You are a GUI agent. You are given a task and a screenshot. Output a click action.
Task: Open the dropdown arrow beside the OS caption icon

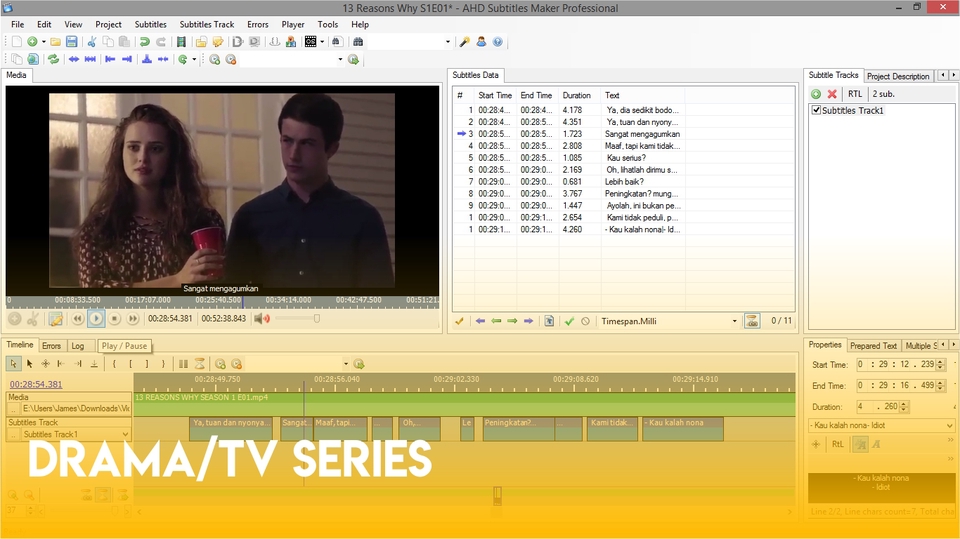[322, 42]
